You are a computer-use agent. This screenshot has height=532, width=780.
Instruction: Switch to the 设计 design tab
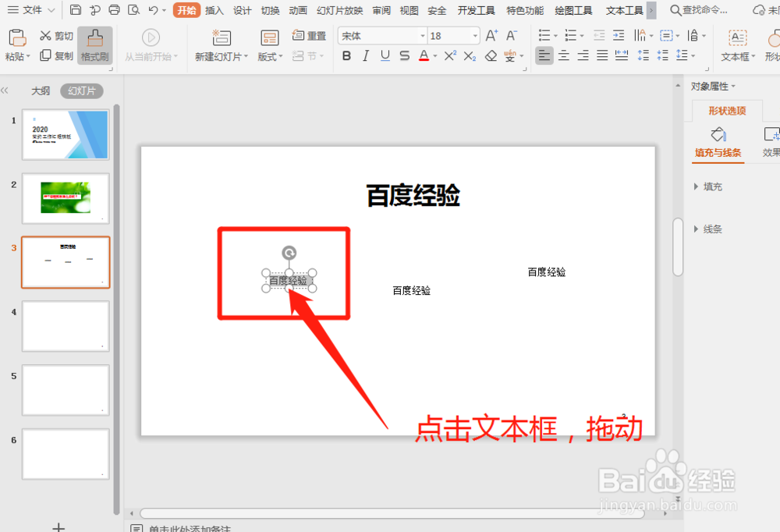243,10
